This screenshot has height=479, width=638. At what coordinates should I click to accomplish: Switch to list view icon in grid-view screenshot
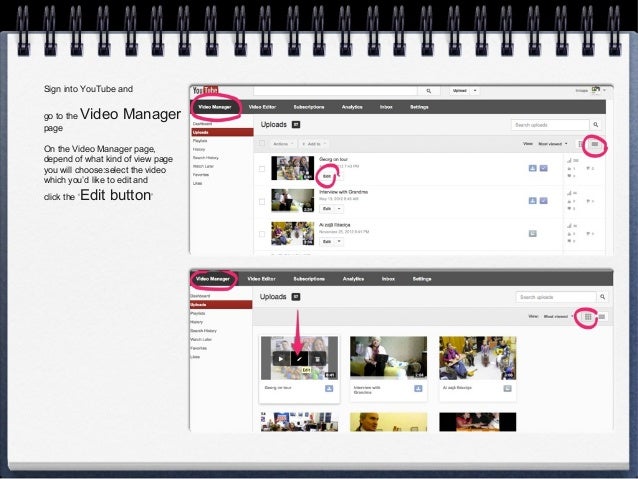pyautogui.click(x=602, y=316)
